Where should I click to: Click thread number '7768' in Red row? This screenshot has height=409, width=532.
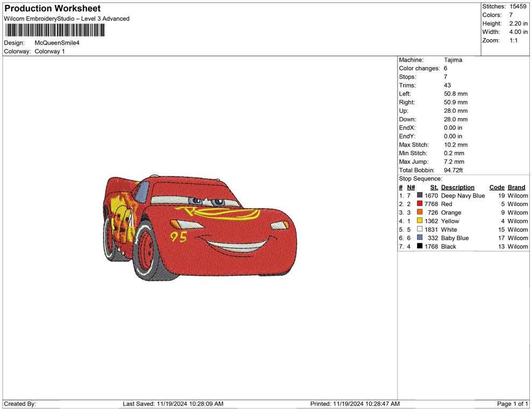pyautogui.click(x=431, y=204)
